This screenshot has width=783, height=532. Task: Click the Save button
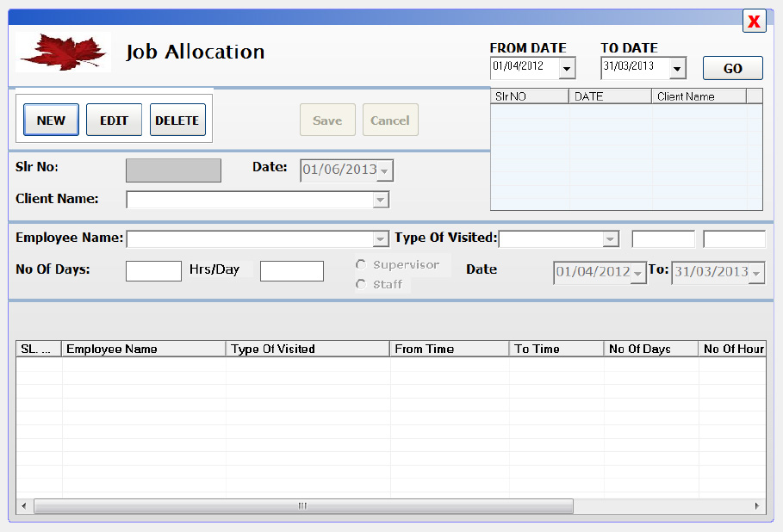coord(327,120)
